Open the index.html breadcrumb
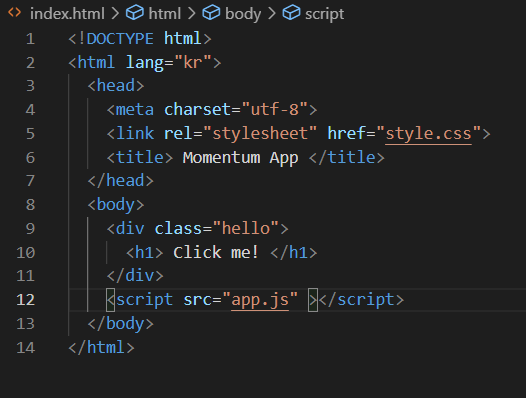This screenshot has height=398, width=526. point(67,14)
